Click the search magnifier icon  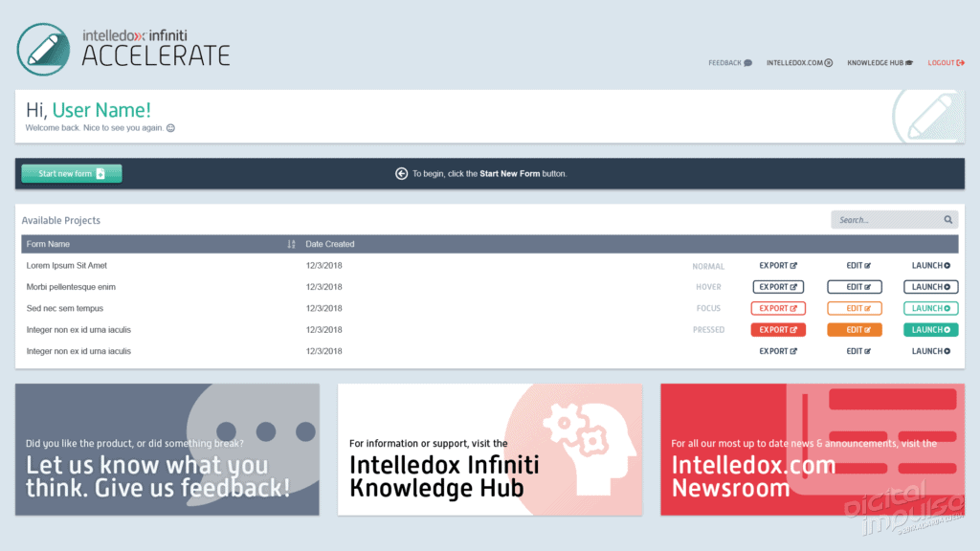948,220
